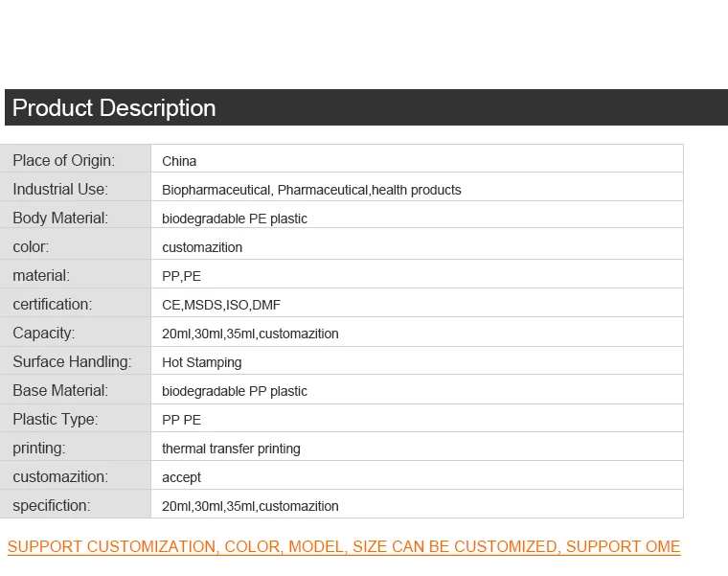
Task: Select the thermal transfer printing value
Action: point(231,449)
